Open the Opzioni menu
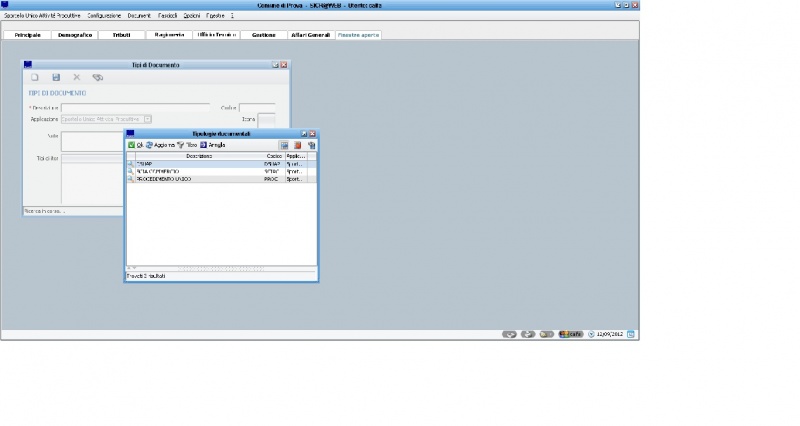The height and width of the screenshot is (426, 800). [x=192, y=16]
